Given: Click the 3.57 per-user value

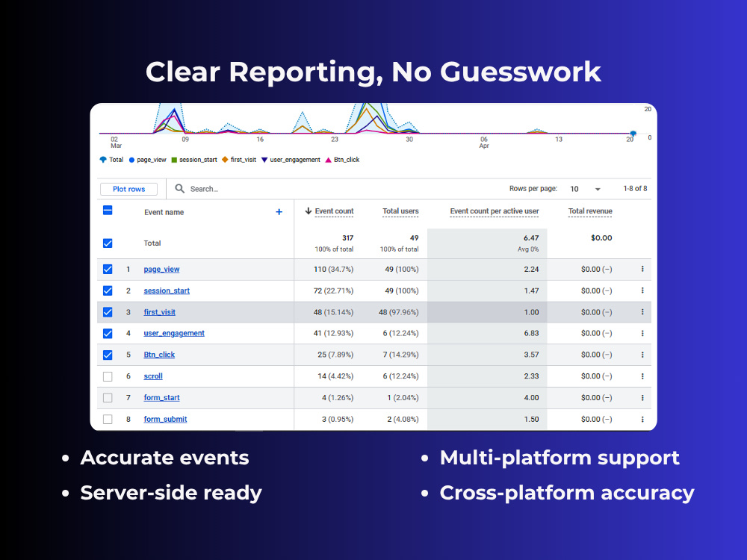Looking at the screenshot, I should tap(531, 355).
